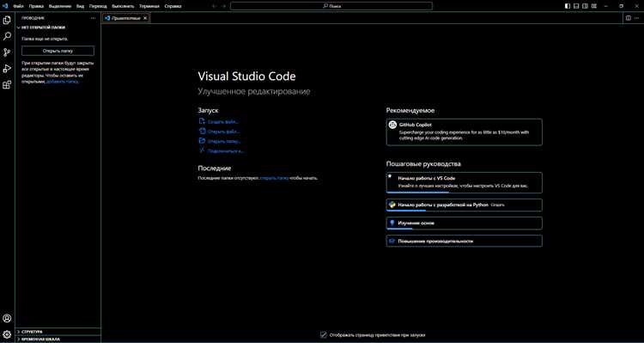Viewport: 644px width, 343px height.
Task: Open the Выделение menu
Action: 60,6
